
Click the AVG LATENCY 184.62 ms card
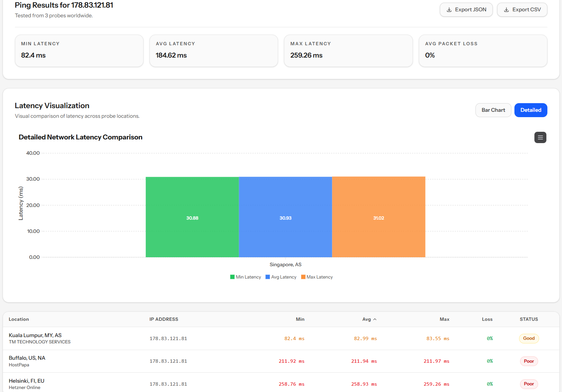click(x=214, y=51)
